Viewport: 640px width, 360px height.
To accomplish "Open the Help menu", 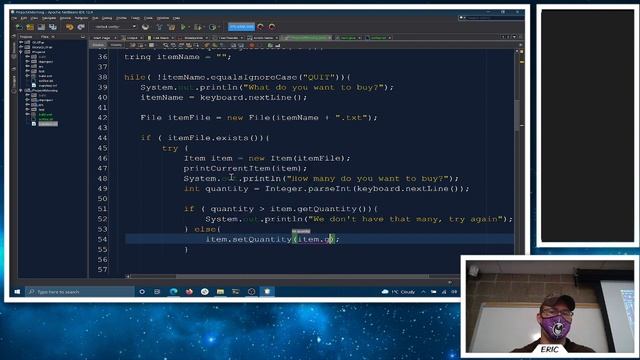I will click(x=176, y=18).
